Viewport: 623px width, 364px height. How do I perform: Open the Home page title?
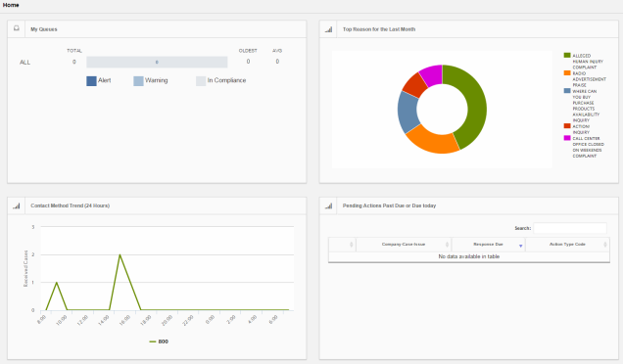click(11, 5)
